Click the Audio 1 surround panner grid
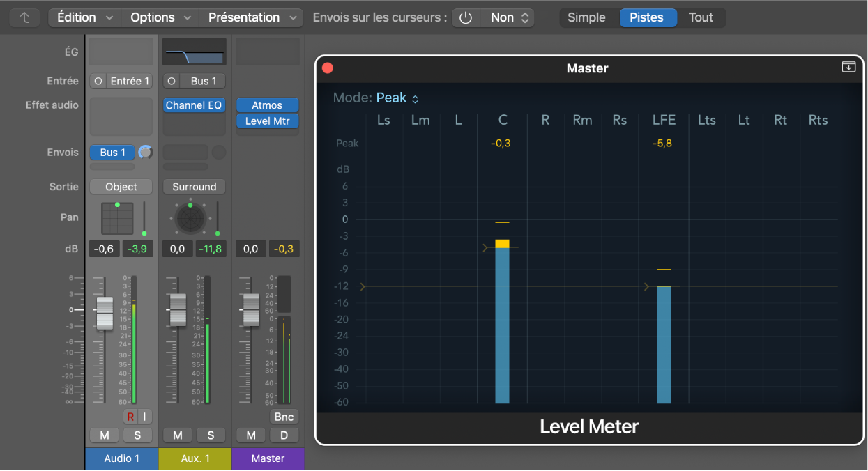The width and height of the screenshot is (868, 471). click(116, 218)
